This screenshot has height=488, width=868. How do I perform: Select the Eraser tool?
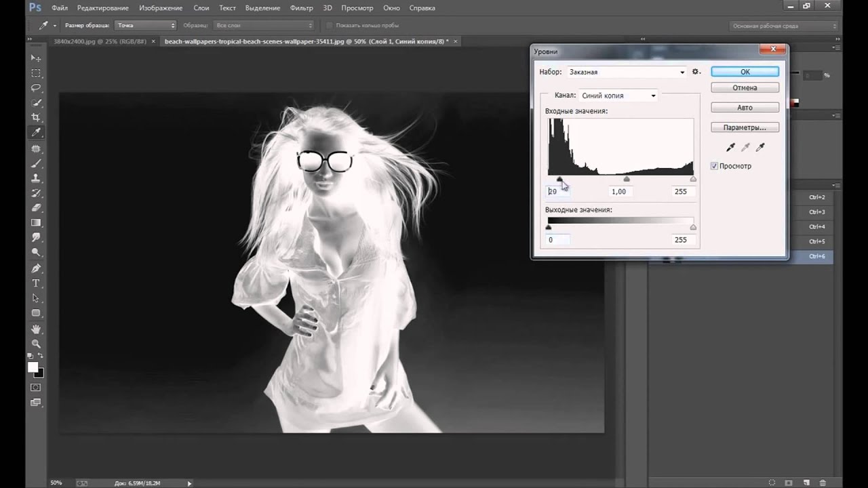36,208
